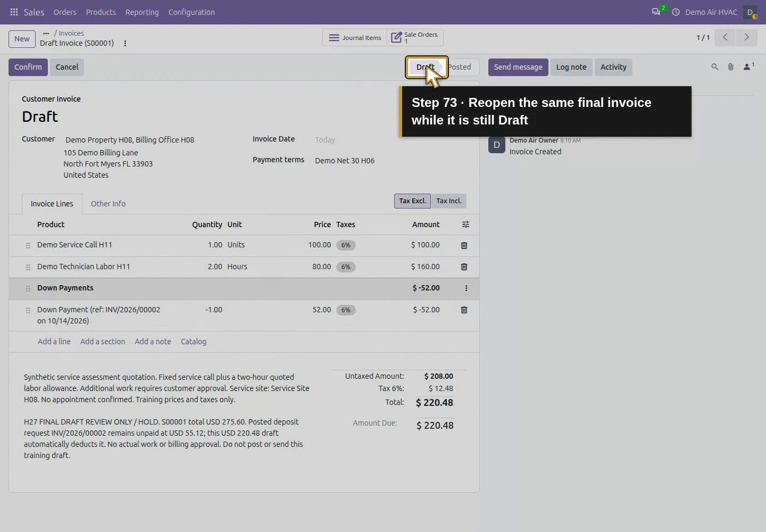Delete the Demo Technician Labor H11 line
The width and height of the screenshot is (766, 532).
click(464, 267)
